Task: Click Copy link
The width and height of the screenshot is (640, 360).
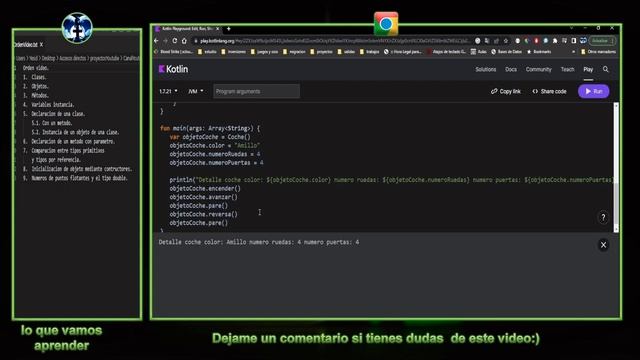Action: click(x=506, y=91)
